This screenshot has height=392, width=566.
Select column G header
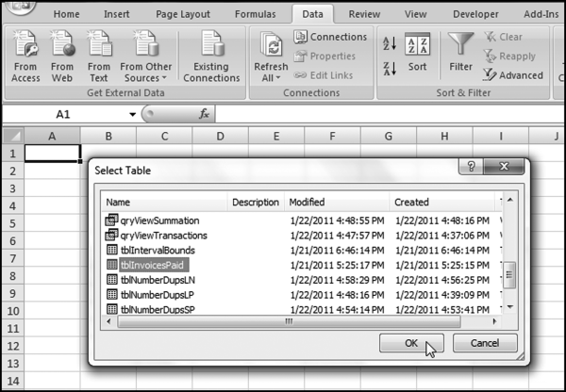click(x=389, y=137)
